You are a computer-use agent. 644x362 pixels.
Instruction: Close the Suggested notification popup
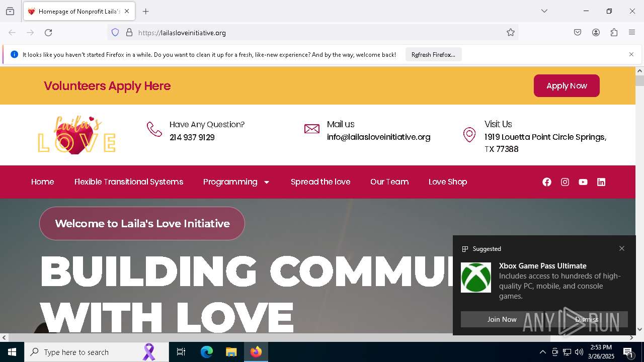point(622,248)
